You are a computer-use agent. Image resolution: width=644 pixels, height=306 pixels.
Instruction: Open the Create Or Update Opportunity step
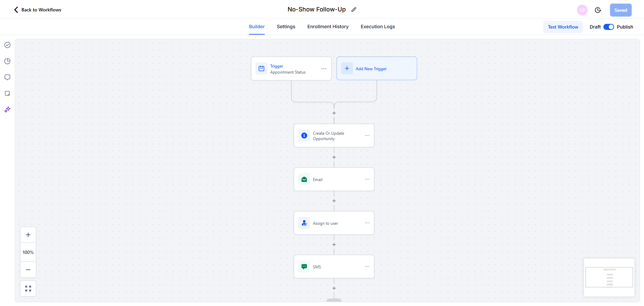pos(334,136)
